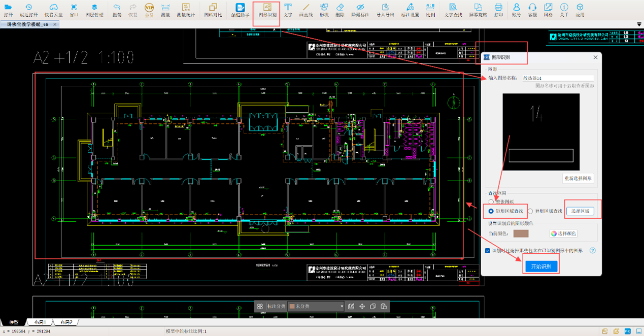
Task: Open 图纸对比 drawing comparison
Action: 213,9
